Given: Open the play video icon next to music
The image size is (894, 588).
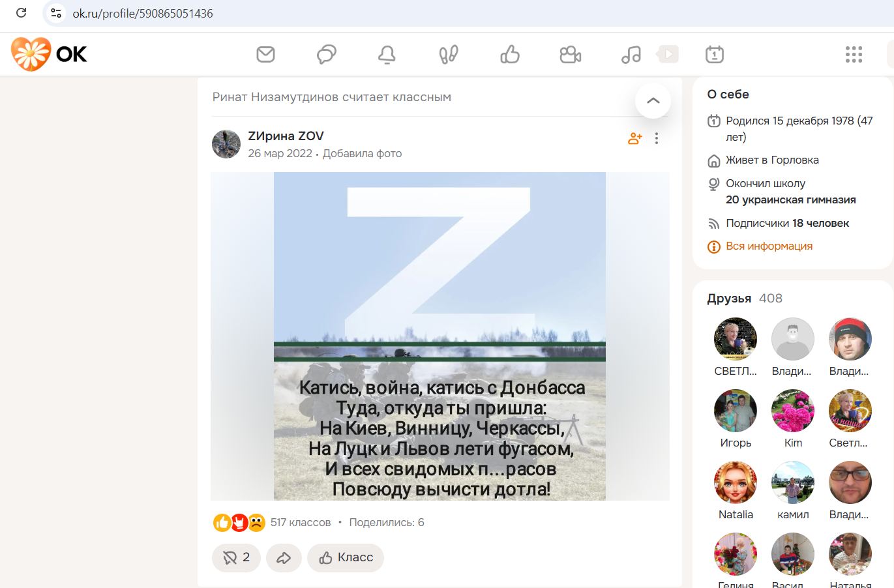Looking at the screenshot, I should click(668, 53).
